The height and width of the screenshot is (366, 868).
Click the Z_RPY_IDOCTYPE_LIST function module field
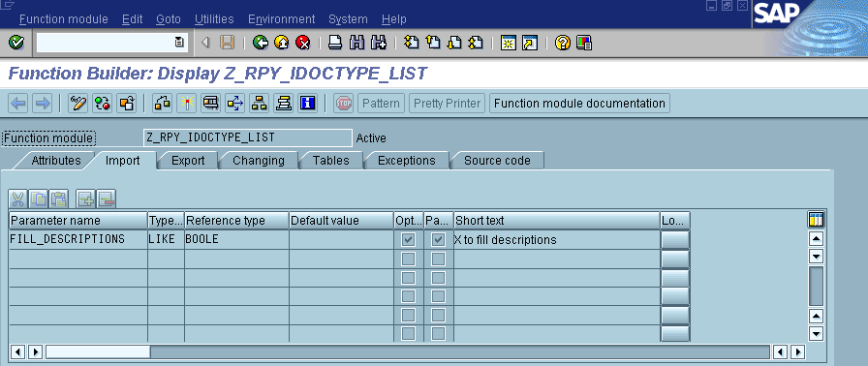(247, 137)
